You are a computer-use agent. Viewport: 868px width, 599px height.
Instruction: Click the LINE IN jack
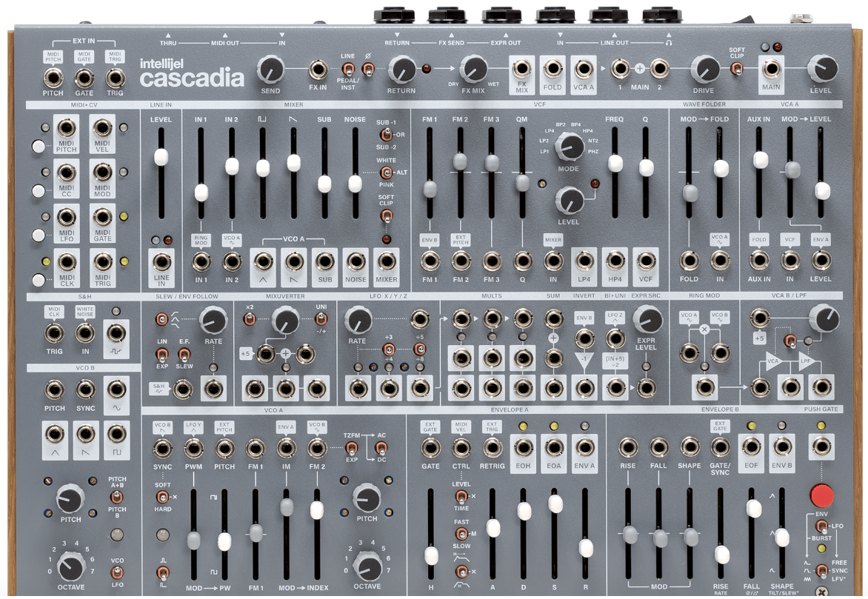tap(161, 261)
